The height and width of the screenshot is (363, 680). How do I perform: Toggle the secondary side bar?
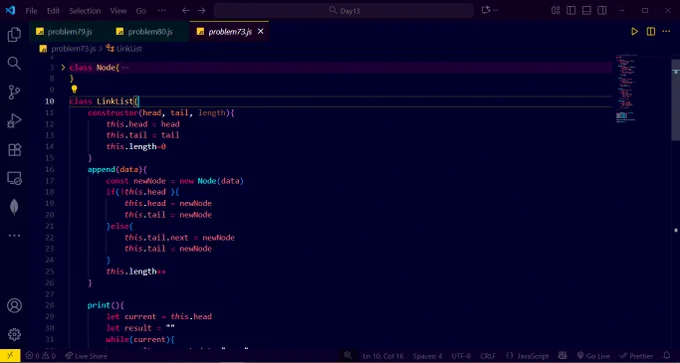(602, 10)
